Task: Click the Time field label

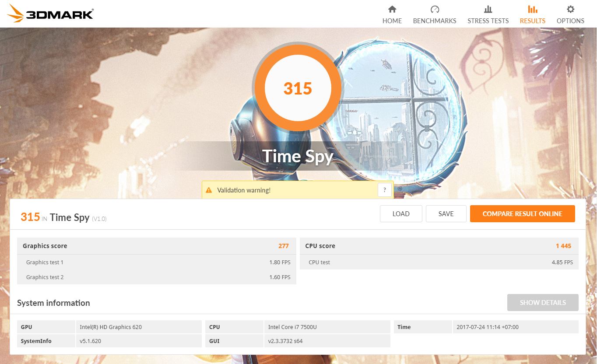Action: pyautogui.click(x=404, y=327)
